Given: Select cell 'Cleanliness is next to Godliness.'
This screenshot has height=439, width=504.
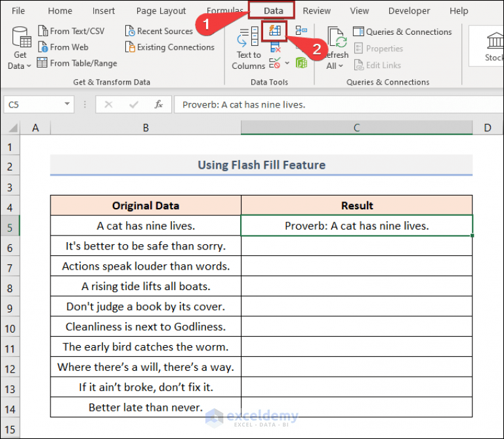Looking at the screenshot, I should (146, 327).
